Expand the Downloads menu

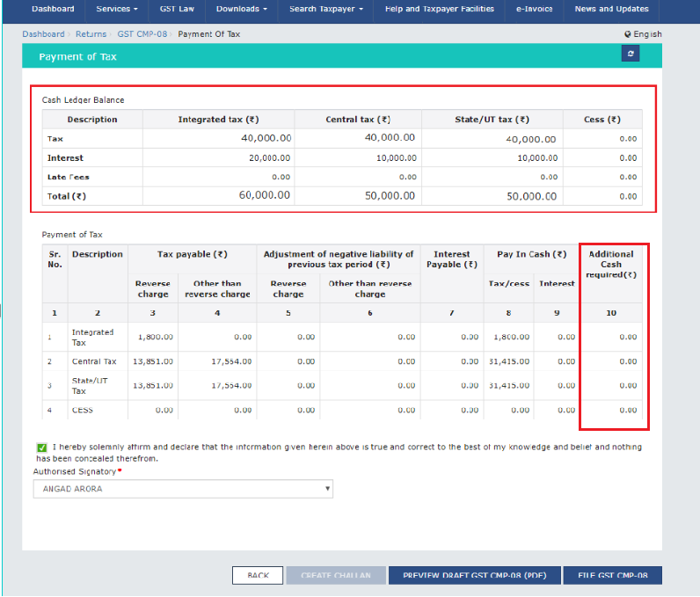(242, 9)
